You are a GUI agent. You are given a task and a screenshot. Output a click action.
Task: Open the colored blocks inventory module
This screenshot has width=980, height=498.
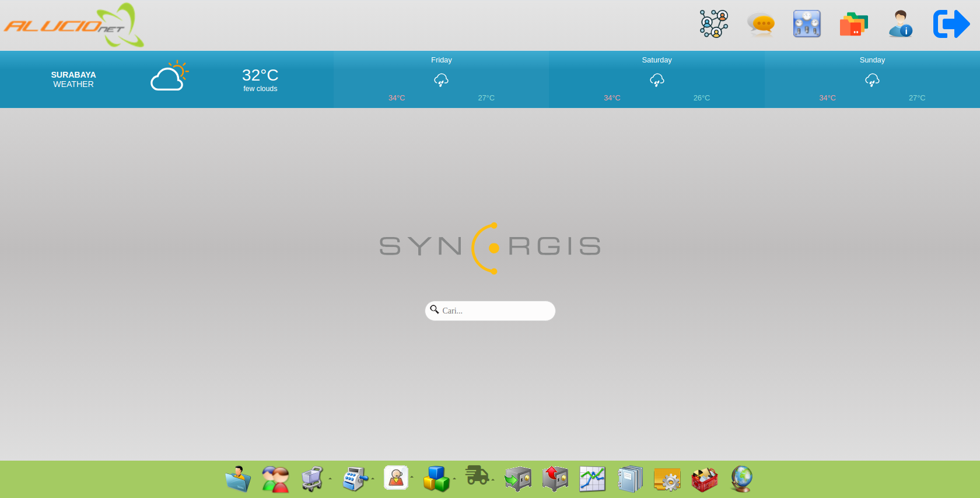click(436, 479)
